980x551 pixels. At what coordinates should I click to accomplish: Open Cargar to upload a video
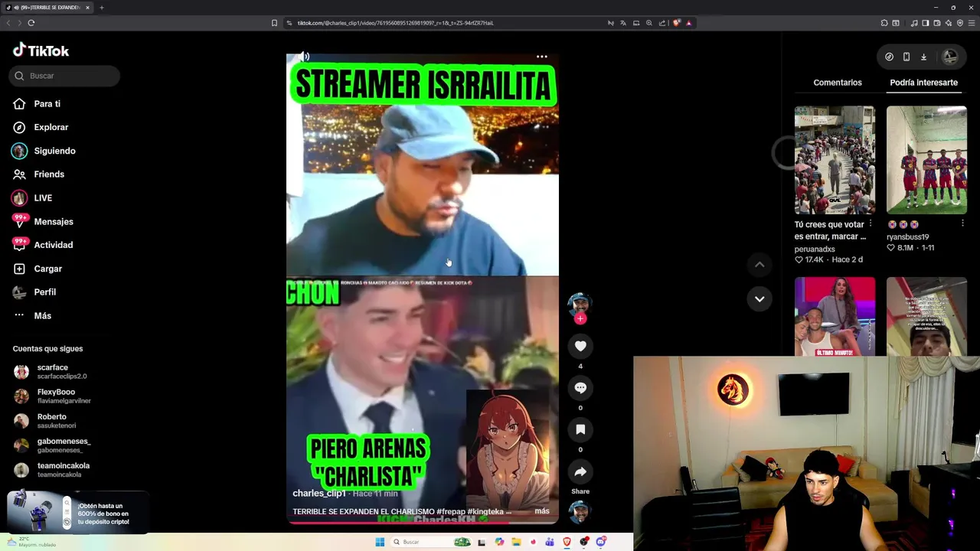(47, 269)
